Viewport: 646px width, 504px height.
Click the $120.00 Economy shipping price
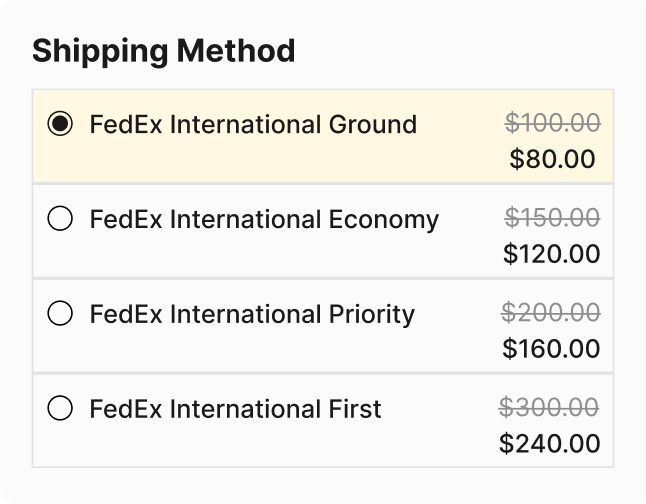tap(552, 254)
